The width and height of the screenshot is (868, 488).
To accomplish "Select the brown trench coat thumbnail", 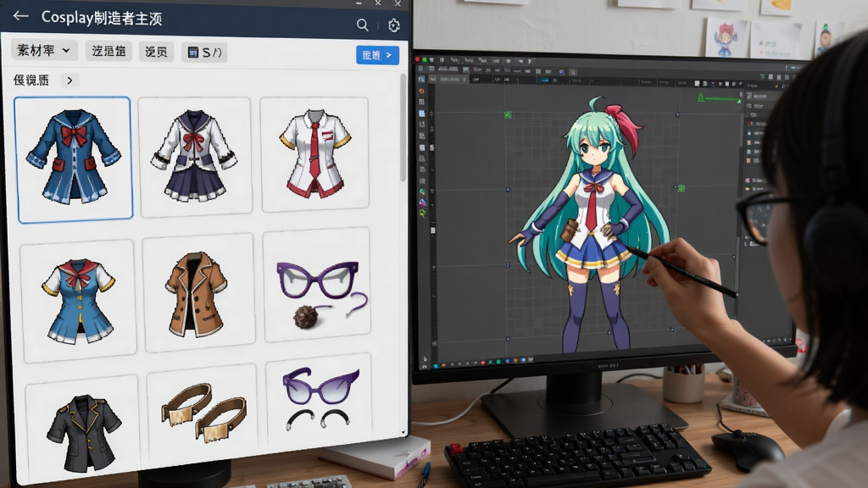I will coord(198,293).
